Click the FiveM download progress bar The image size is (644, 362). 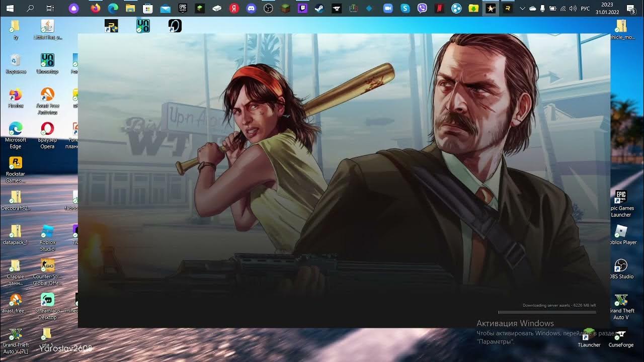pyautogui.click(x=547, y=312)
